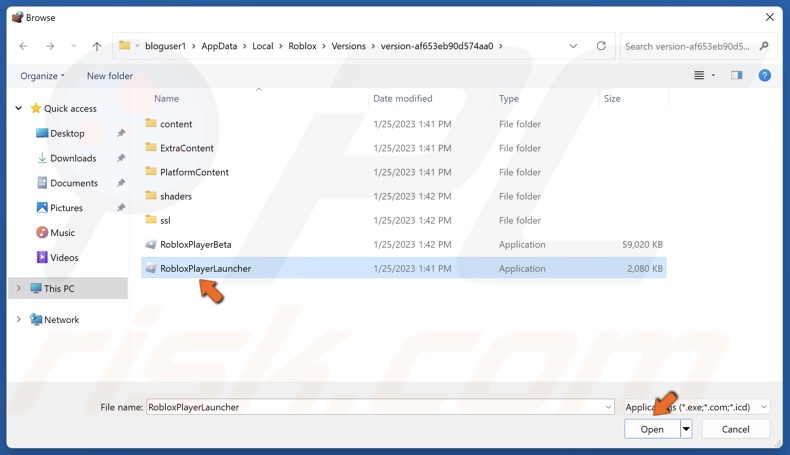
Task: Create a New folder
Action: pyautogui.click(x=110, y=76)
